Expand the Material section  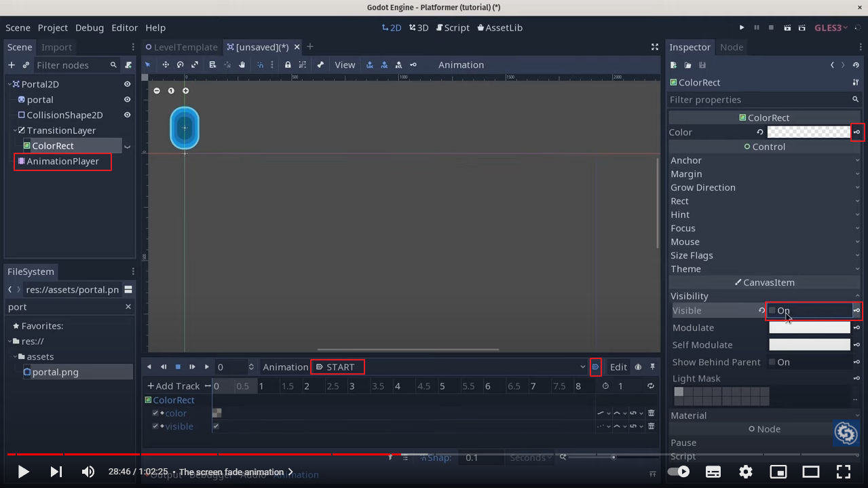[765, 415]
